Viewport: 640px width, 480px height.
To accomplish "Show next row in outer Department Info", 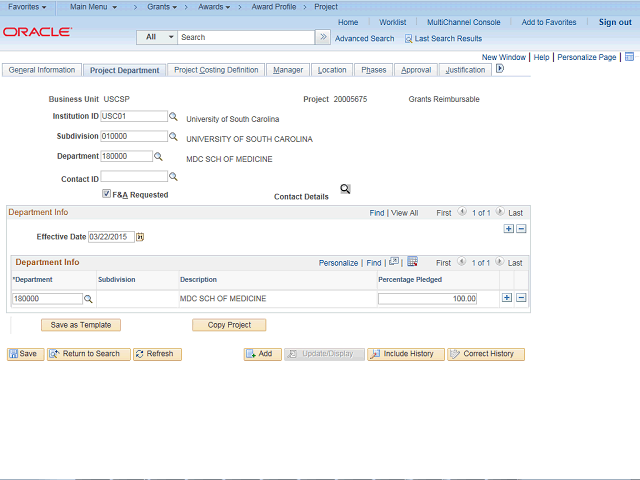I will coord(500,212).
